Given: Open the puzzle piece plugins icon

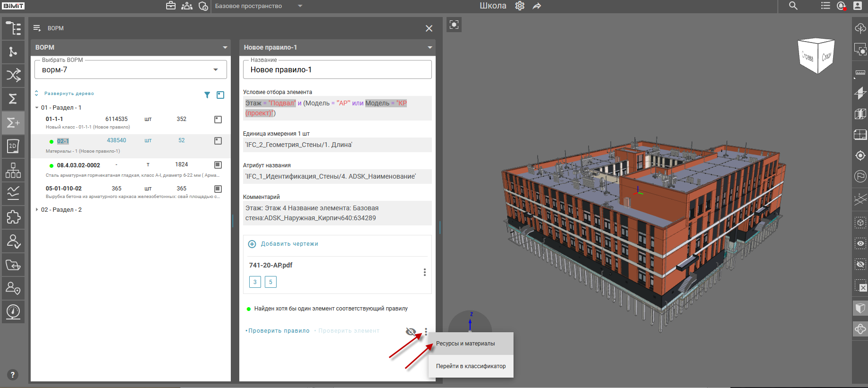Looking at the screenshot, I should (13, 217).
